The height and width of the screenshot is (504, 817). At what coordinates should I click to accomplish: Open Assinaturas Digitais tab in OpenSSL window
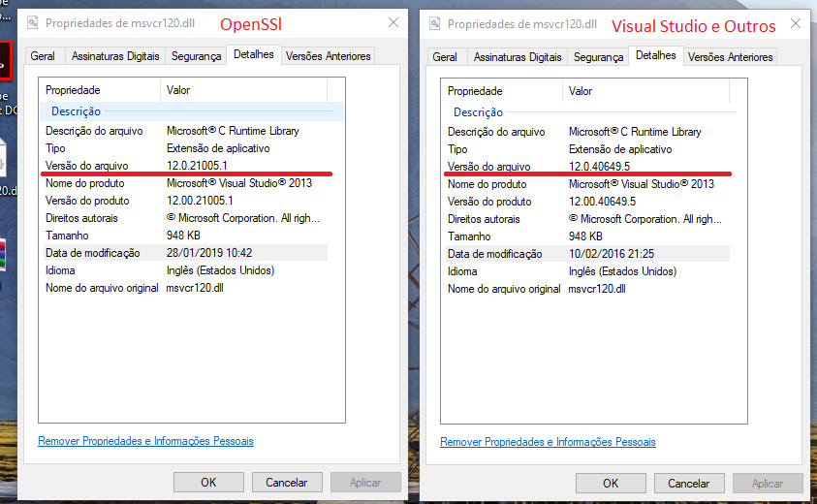tap(115, 56)
